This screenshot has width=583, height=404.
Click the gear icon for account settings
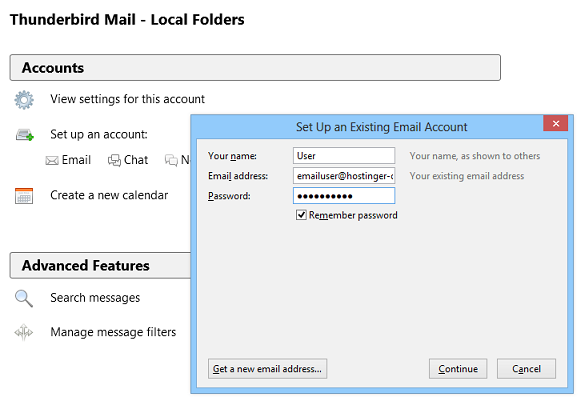point(24,100)
